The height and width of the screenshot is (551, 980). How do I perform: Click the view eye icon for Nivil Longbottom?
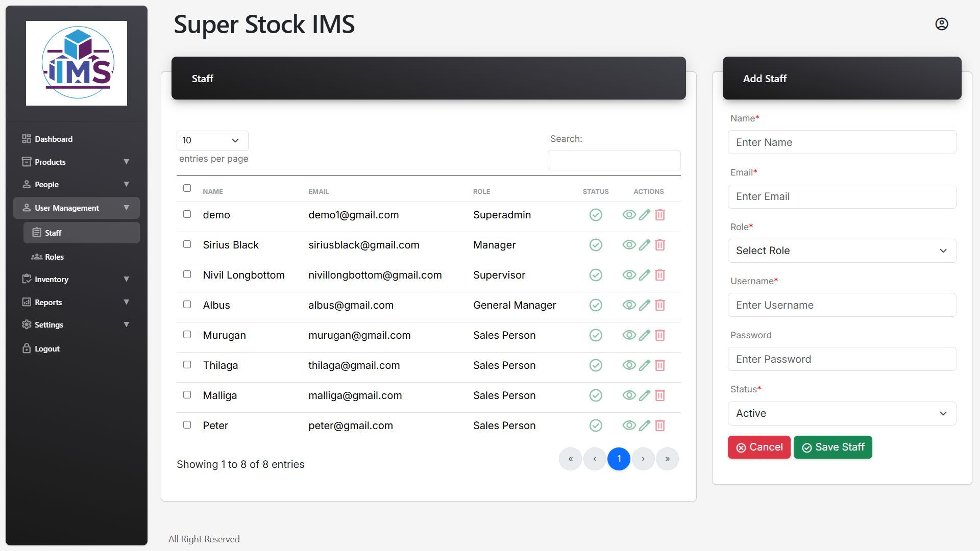(x=629, y=275)
